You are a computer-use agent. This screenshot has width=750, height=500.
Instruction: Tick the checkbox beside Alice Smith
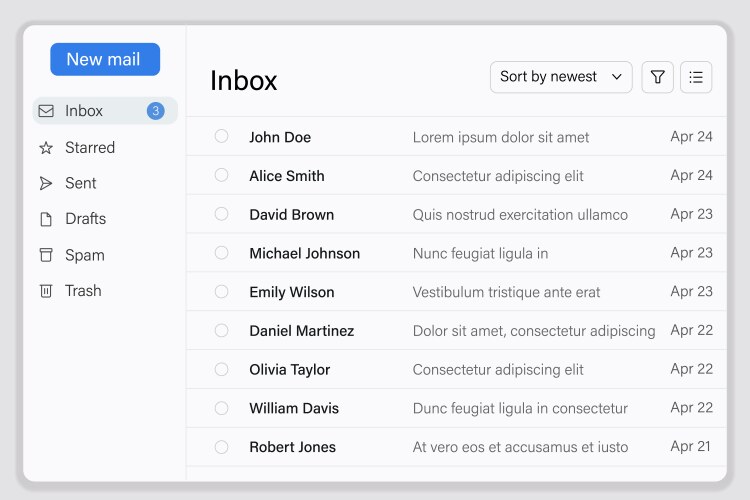(x=222, y=175)
